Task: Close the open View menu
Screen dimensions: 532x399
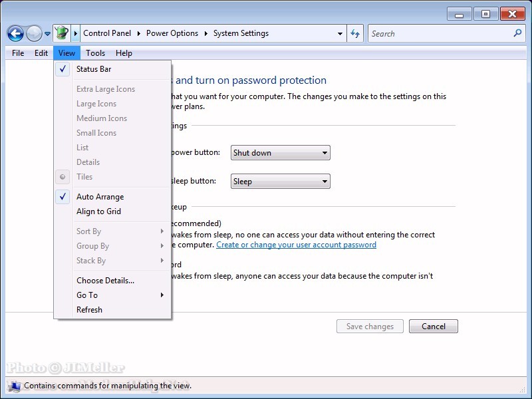Action: point(67,53)
